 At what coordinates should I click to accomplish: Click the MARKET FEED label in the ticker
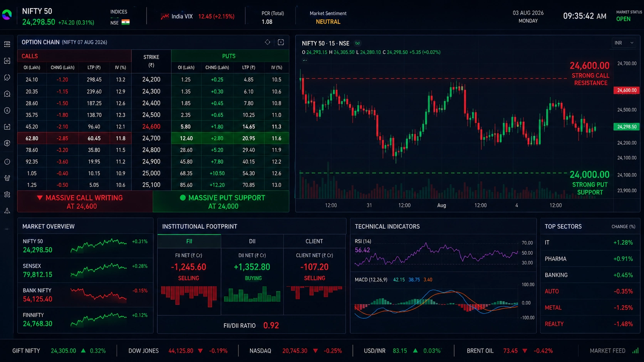tap(607, 351)
